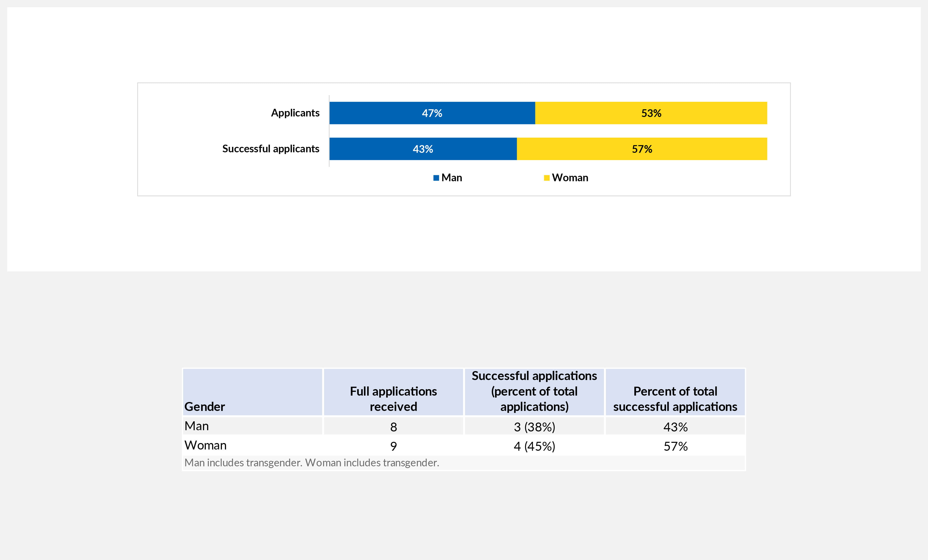
Task: Click the yellow 57% Successful applicants bar
Action: click(642, 149)
